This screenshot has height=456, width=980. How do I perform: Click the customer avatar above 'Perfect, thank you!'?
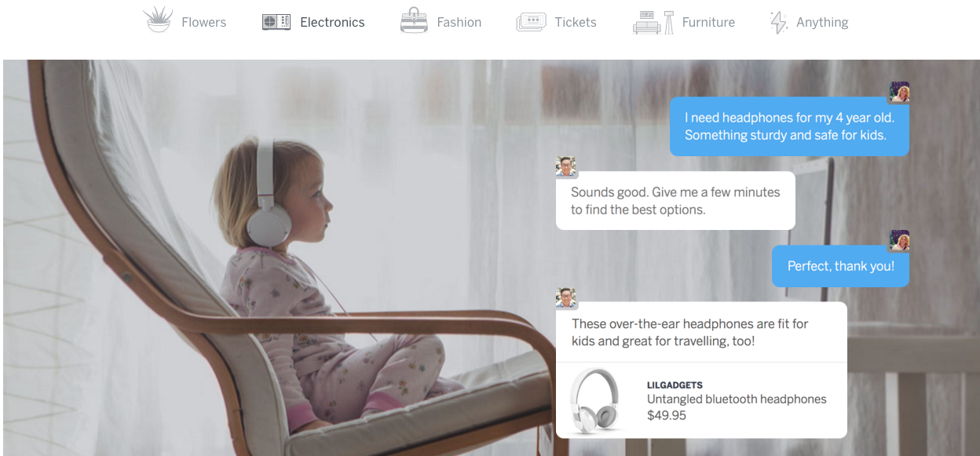(x=899, y=240)
